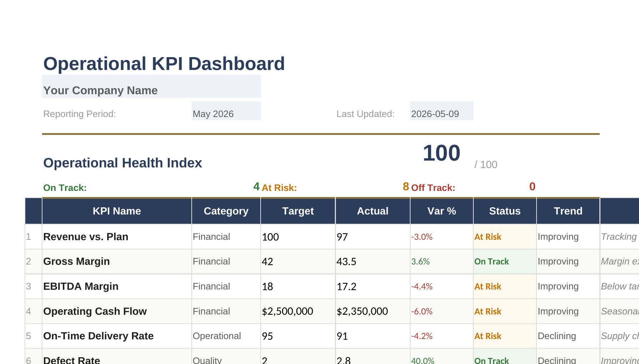Select the Category column header

(x=226, y=211)
